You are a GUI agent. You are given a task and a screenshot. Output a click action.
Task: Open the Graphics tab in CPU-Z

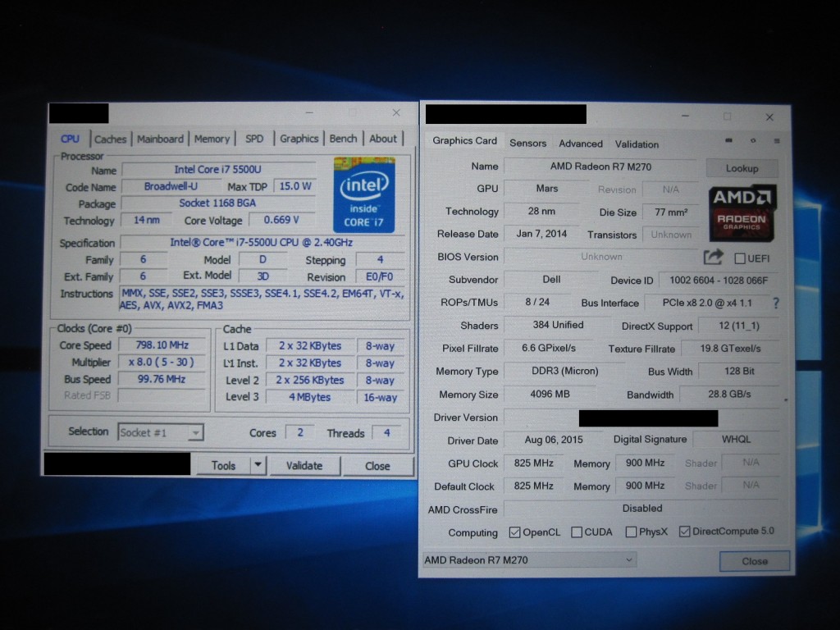299,139
